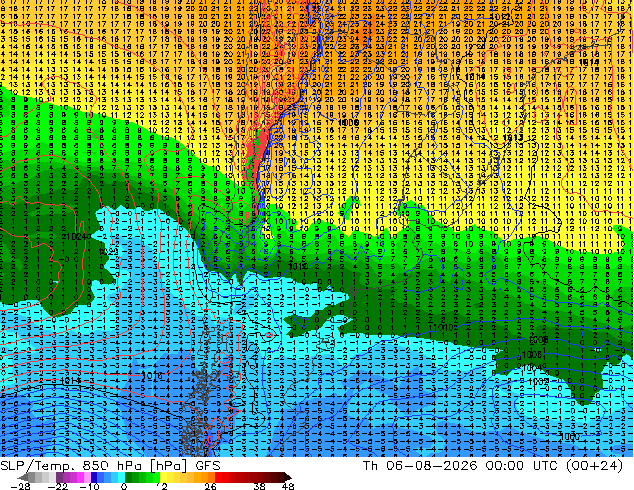Viewport: 634px width, 490px height.
Task: Click the -10 label on the temperature legend
Action: pos(90,486)
